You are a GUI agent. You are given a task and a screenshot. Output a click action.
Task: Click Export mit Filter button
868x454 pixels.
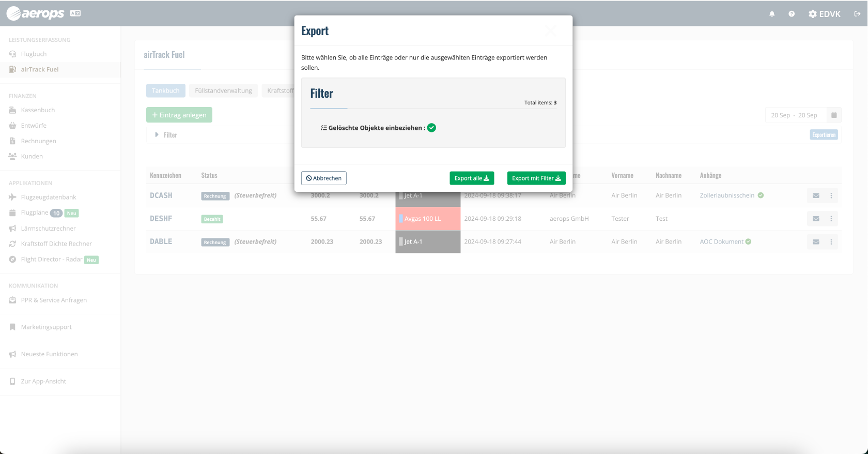click(536, 178)
